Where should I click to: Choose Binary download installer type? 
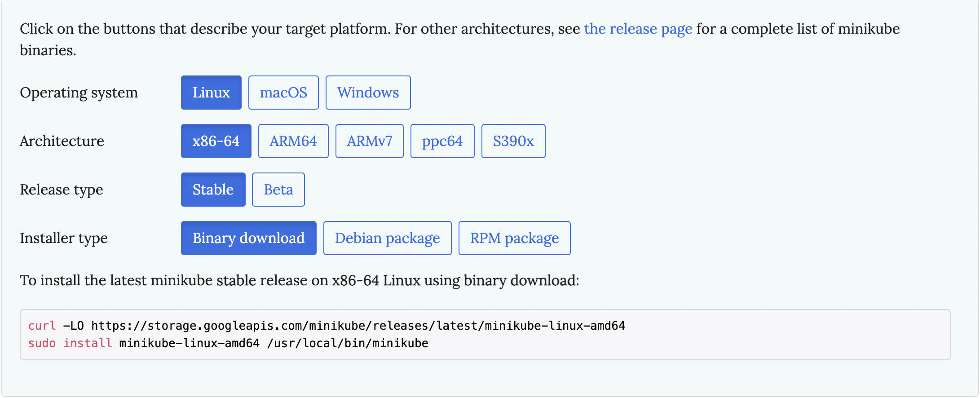coord(249,238)
